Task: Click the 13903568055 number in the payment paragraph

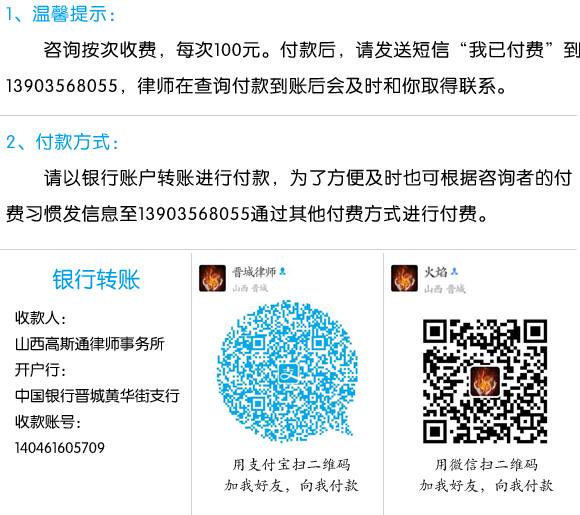Action: pyautogui.click(x=194, y=214)
